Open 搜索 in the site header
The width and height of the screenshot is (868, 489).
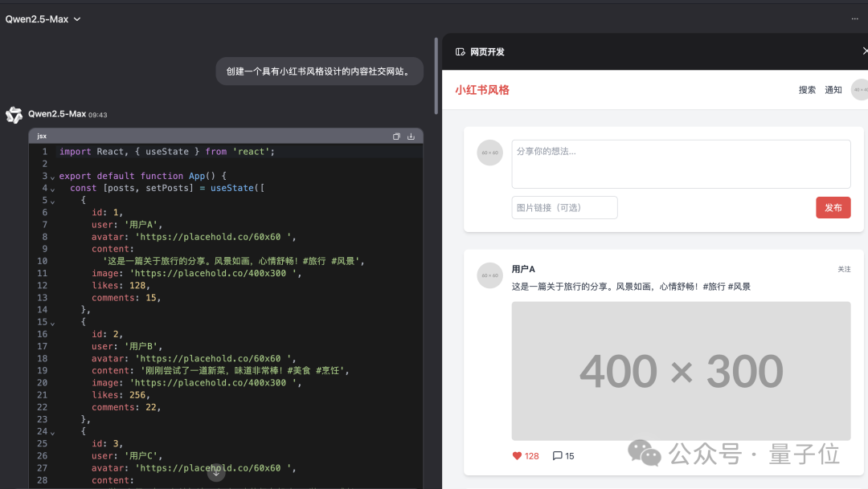807,90
